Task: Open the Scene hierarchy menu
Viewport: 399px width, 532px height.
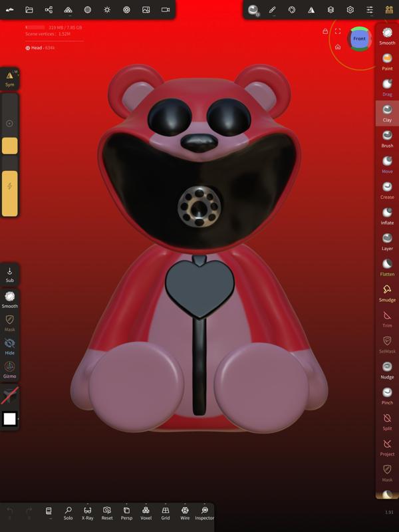Action: [49, 9]
